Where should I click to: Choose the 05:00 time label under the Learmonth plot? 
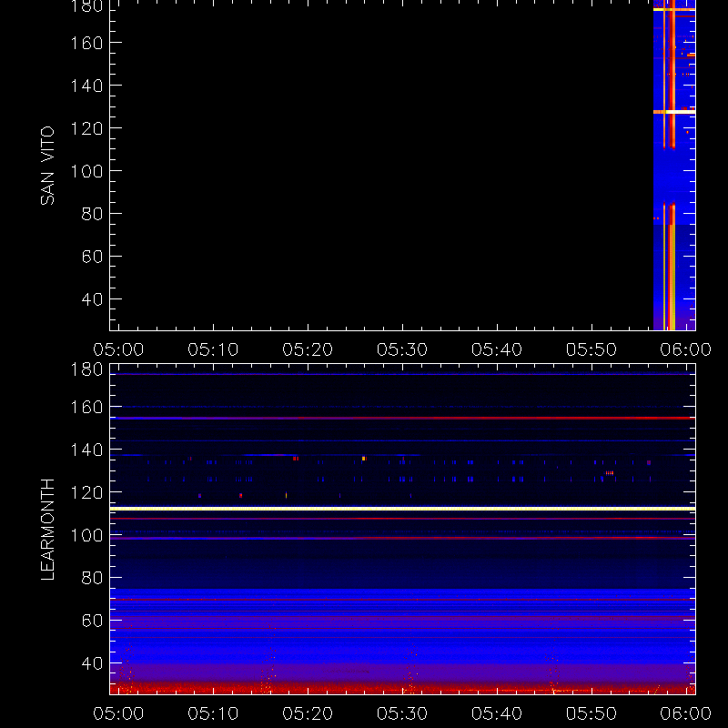(x=118, y=713)
